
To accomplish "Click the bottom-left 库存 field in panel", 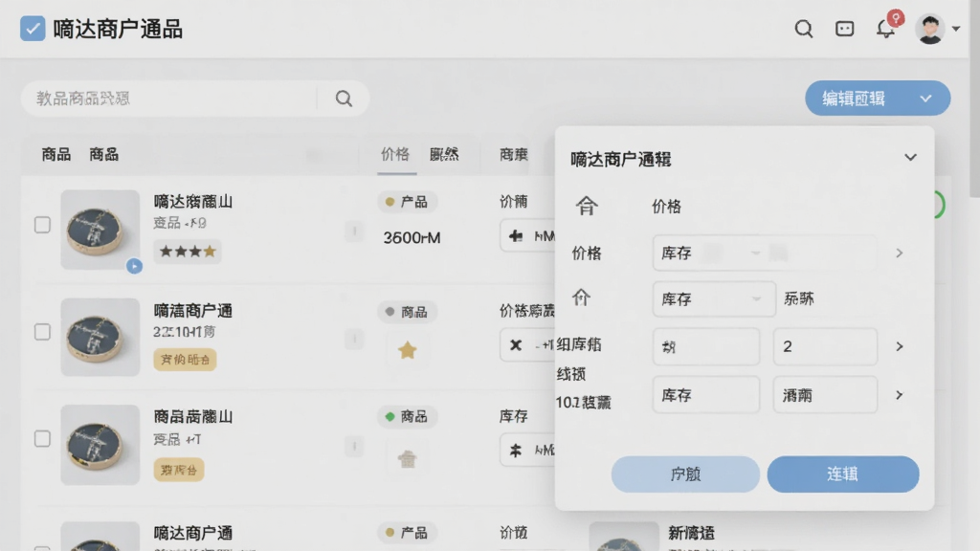I will pos(706,395).
